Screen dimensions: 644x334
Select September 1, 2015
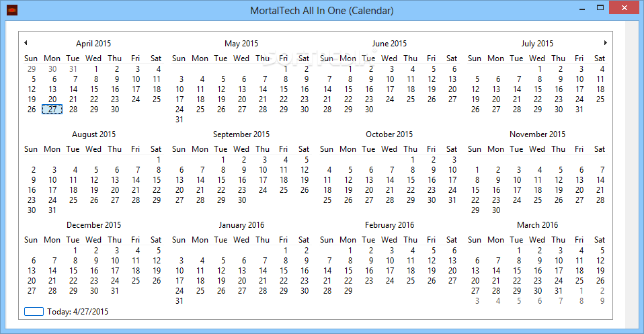click(x=223, y=160)
